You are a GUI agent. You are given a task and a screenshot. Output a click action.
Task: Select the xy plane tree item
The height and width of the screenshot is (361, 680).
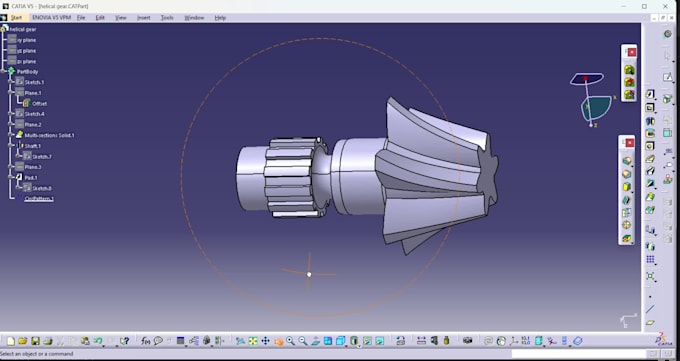[x=26, y=40]
